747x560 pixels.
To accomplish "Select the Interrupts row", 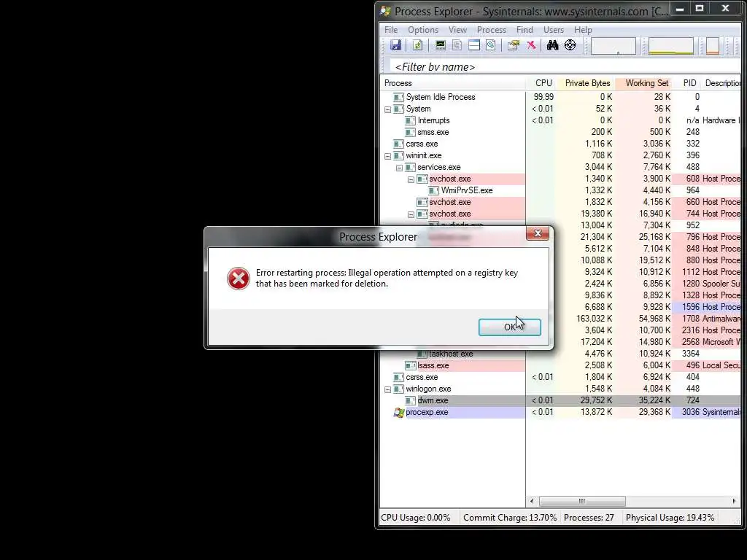I will 561,120.
